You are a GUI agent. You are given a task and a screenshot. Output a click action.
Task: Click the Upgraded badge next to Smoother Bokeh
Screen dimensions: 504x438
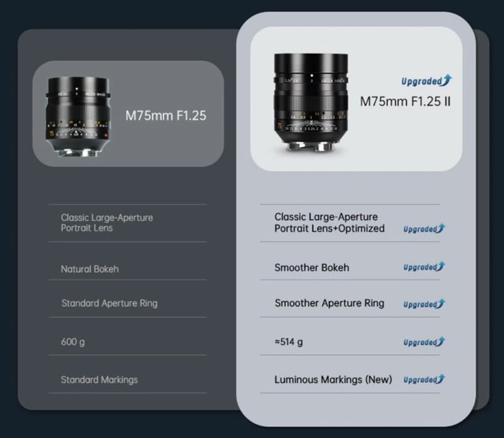(x=423, y=267)
